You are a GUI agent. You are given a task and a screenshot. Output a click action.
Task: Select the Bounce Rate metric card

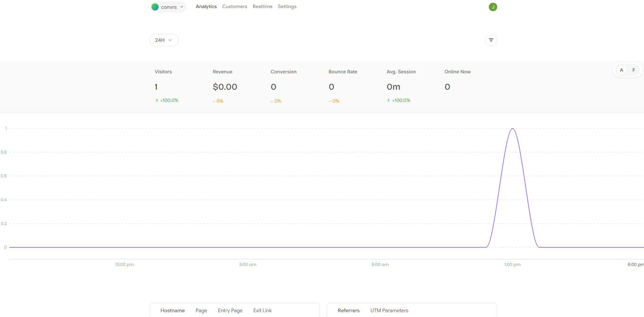point(352,86)
